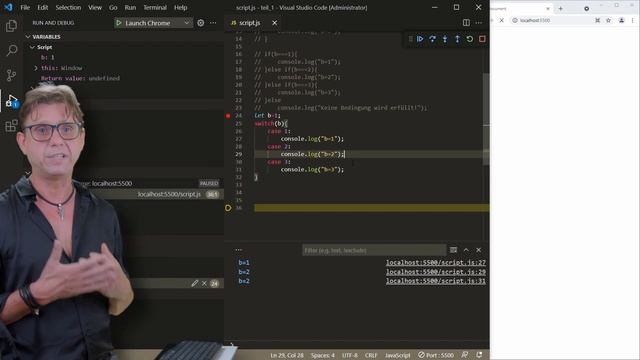Grab the debug toolbar drag handle
This screenshot has width=640, height=360.
point(410,39)
